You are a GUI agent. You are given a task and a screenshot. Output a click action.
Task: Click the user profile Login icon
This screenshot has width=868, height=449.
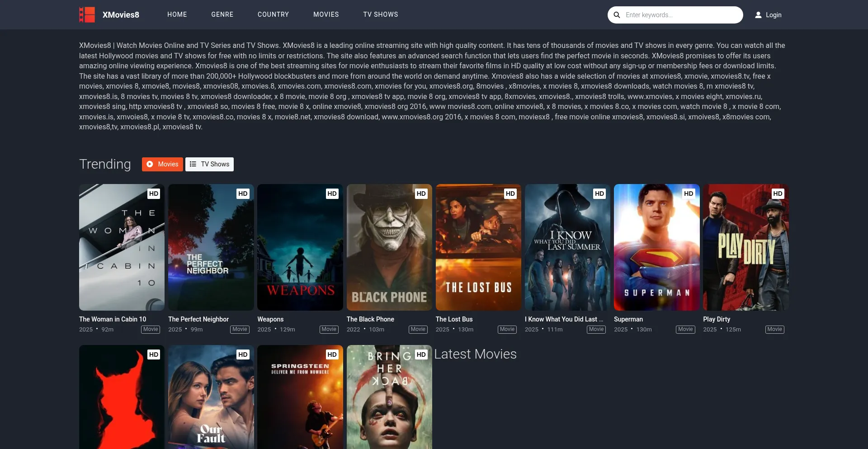(758, 15)
